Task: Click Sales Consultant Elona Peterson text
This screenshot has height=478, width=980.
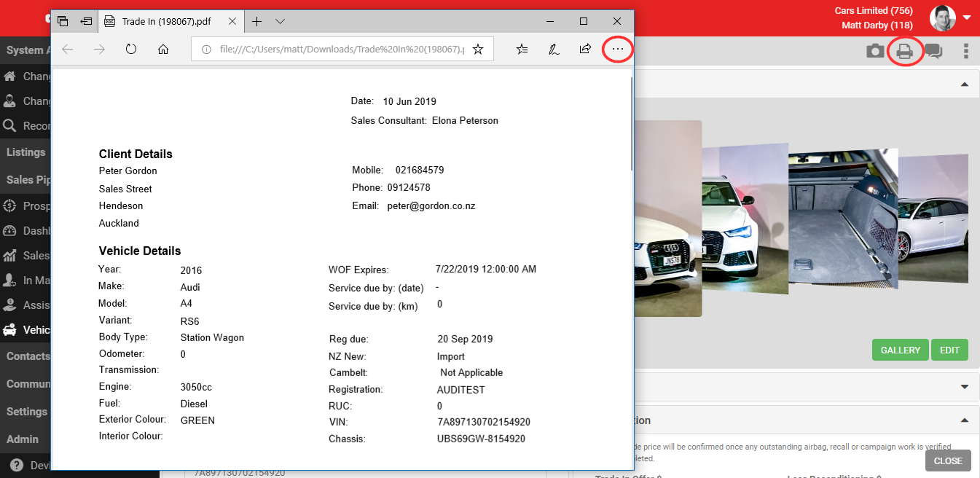Action: pyautogui.click(x=425, y=120)
